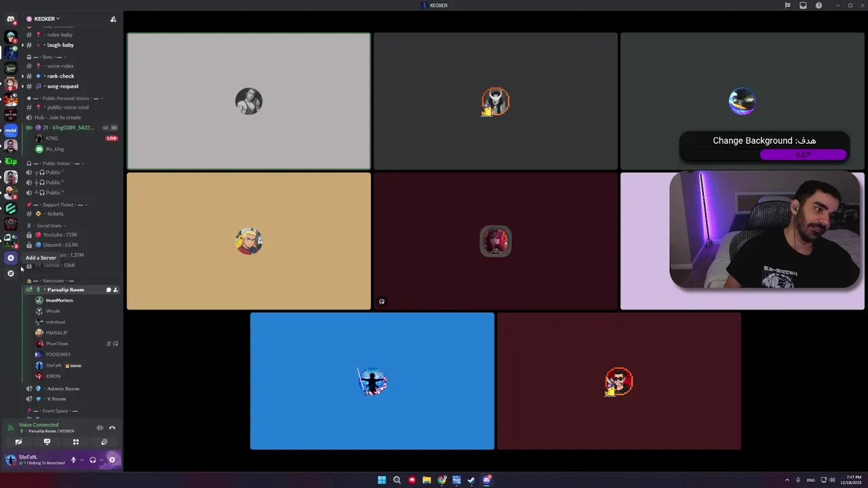The image size is (868, 488).
Task: Join the X Room voice channel
Action: point(56,399)
